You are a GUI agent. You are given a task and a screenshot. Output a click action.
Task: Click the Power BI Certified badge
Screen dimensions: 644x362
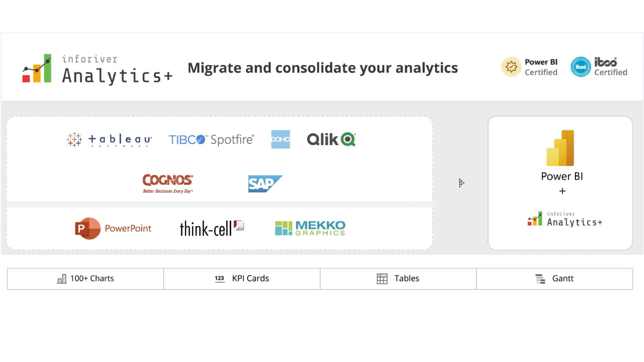tap(529, 67)
